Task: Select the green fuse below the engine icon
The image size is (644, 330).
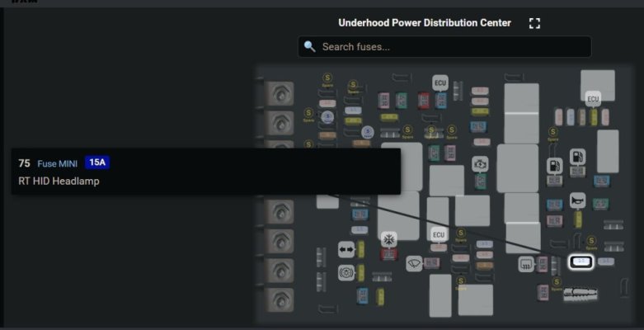Action: [x=480, y=181]
